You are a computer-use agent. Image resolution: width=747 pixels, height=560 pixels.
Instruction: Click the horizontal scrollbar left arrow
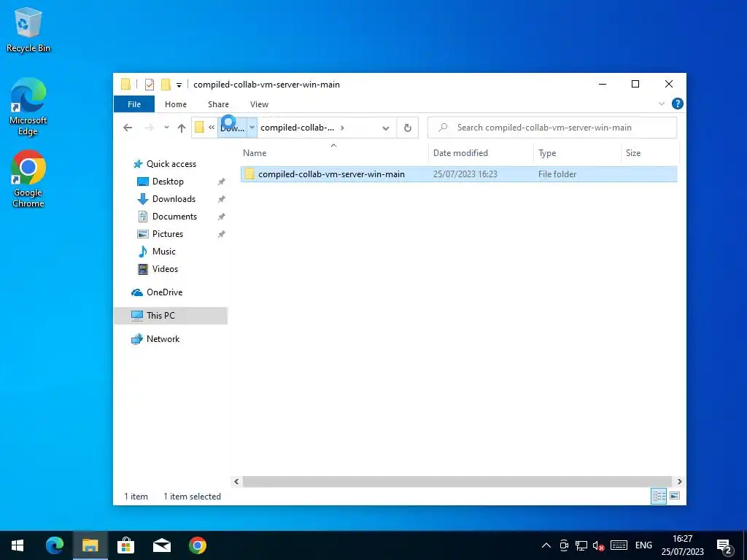click(x=236, y=481)
